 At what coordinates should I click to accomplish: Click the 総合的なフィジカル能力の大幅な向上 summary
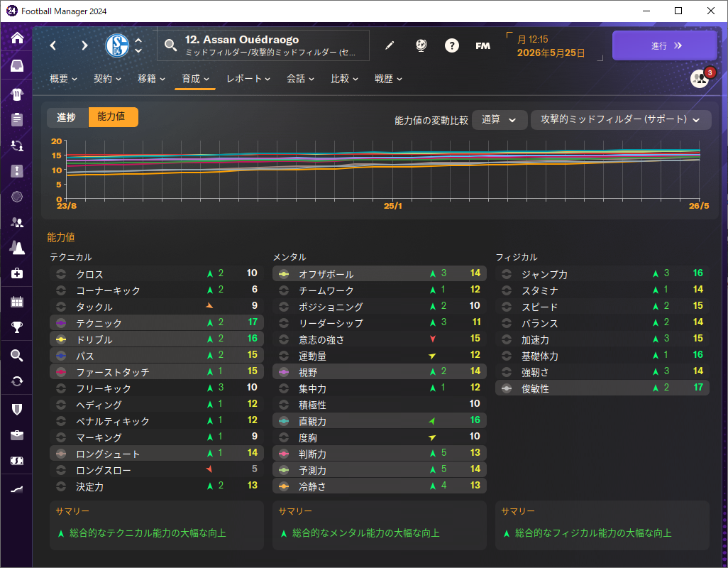(593, 533)
